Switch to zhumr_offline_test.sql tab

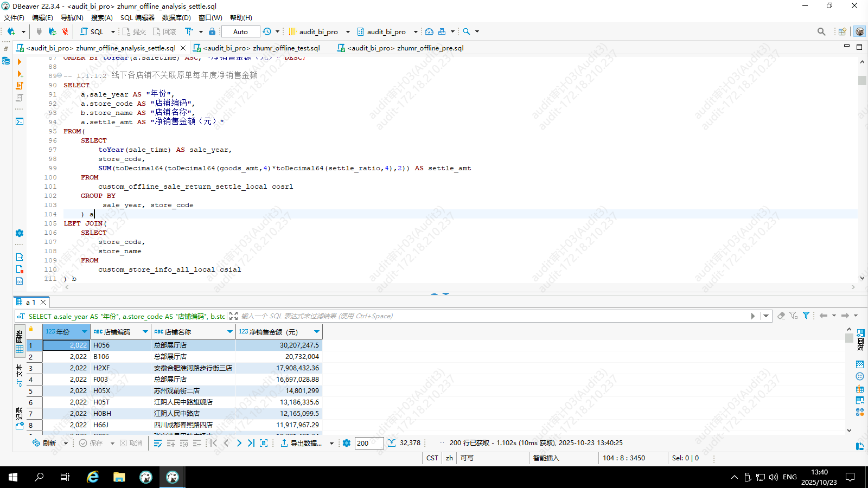(x=261, y=48)
